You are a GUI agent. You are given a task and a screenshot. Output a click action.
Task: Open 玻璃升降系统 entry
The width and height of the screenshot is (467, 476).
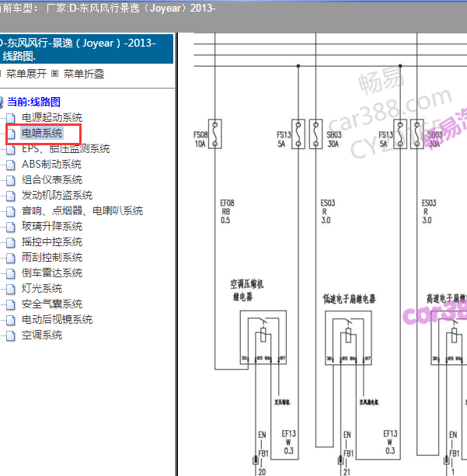pyautogui.click(x=52, y=226)
